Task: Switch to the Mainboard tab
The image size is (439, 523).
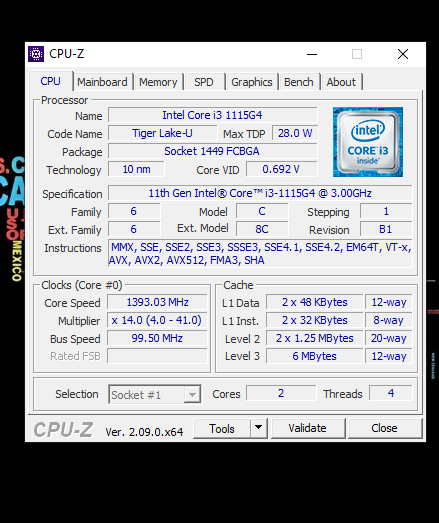Action: tap(102, 82)
